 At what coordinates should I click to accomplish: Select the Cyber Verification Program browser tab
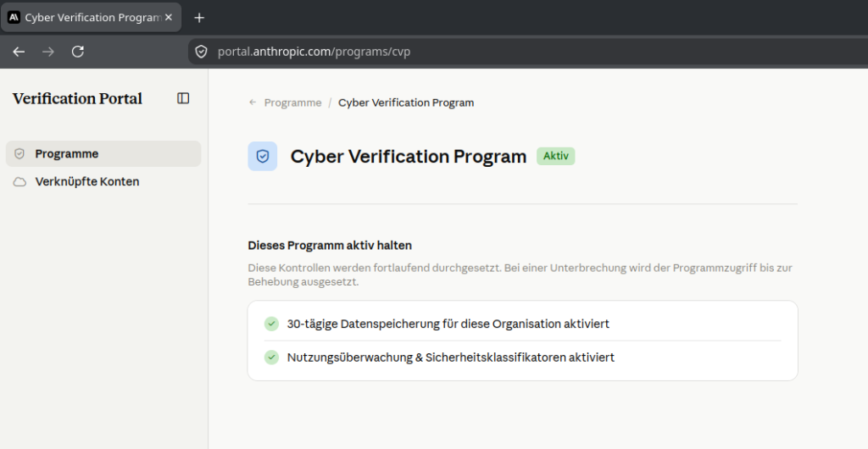[x=91, y=17]
